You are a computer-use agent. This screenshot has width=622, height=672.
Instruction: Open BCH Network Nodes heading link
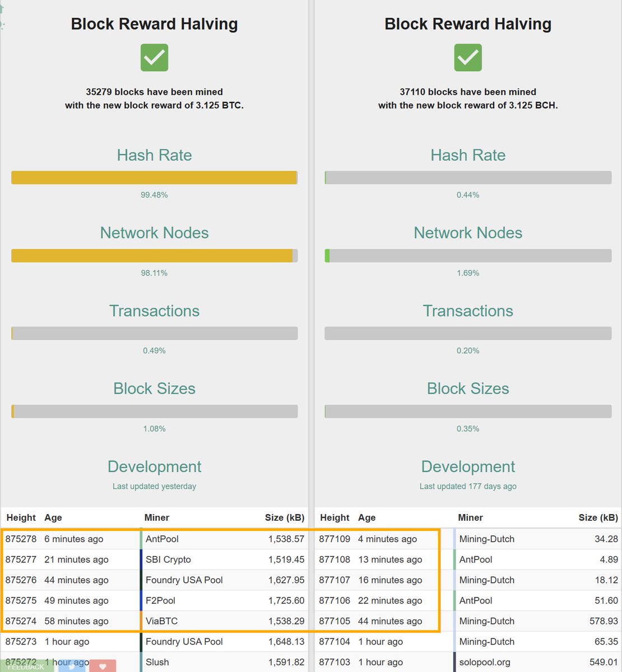point(468,233)
